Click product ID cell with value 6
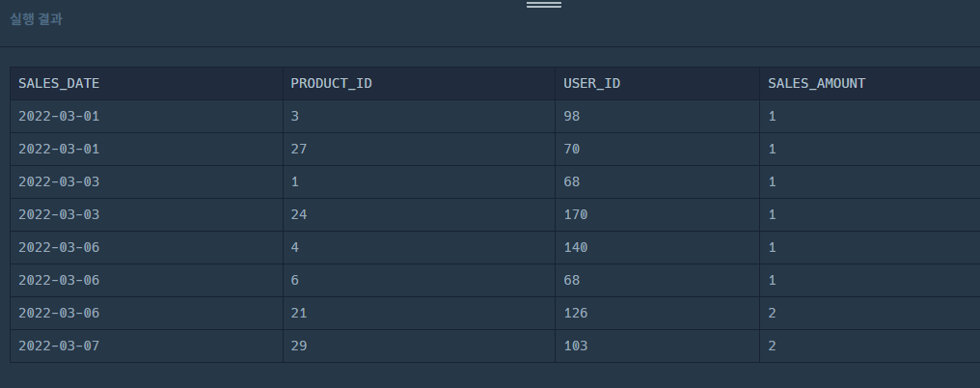 [x=419, y=280]
